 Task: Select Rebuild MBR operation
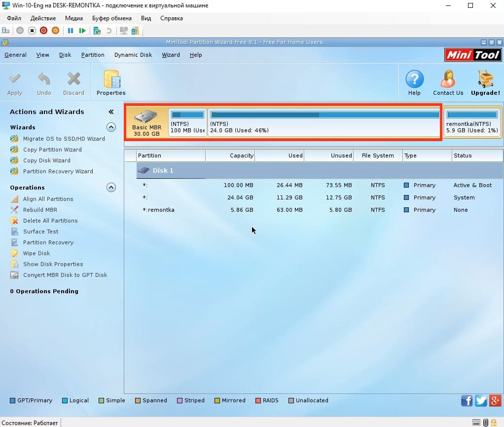40,210
